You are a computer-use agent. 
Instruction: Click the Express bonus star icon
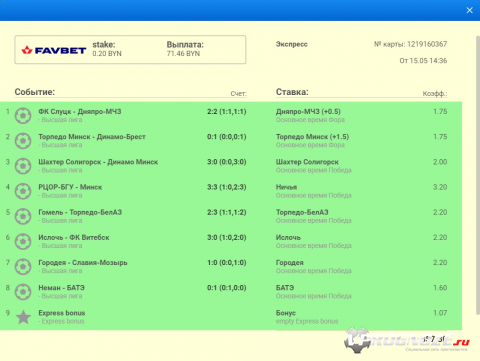23,317
